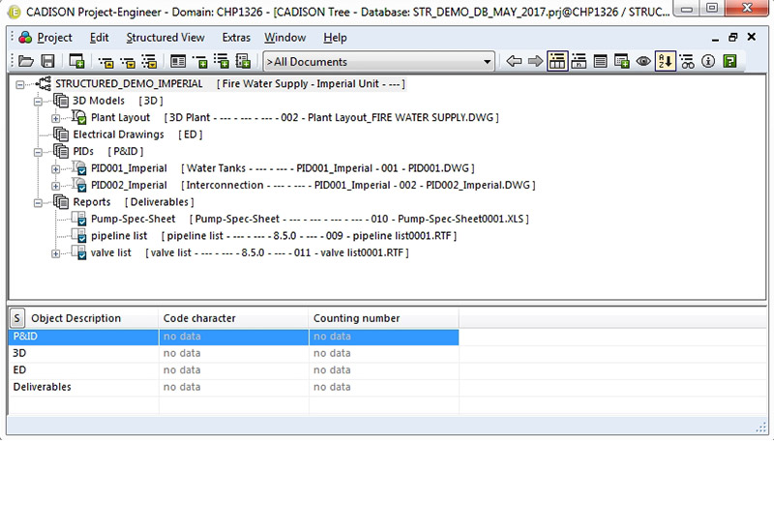Click the colored balls icon beside Project

point(25,38)
